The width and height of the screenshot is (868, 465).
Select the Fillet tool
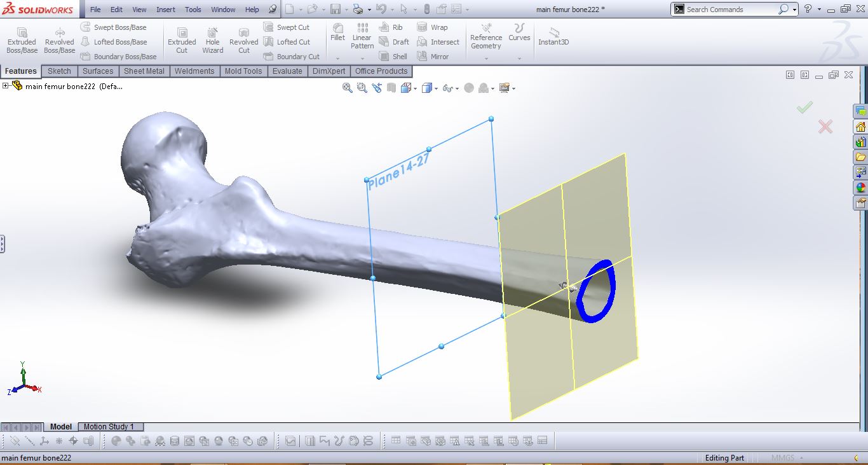coord(337,32)
